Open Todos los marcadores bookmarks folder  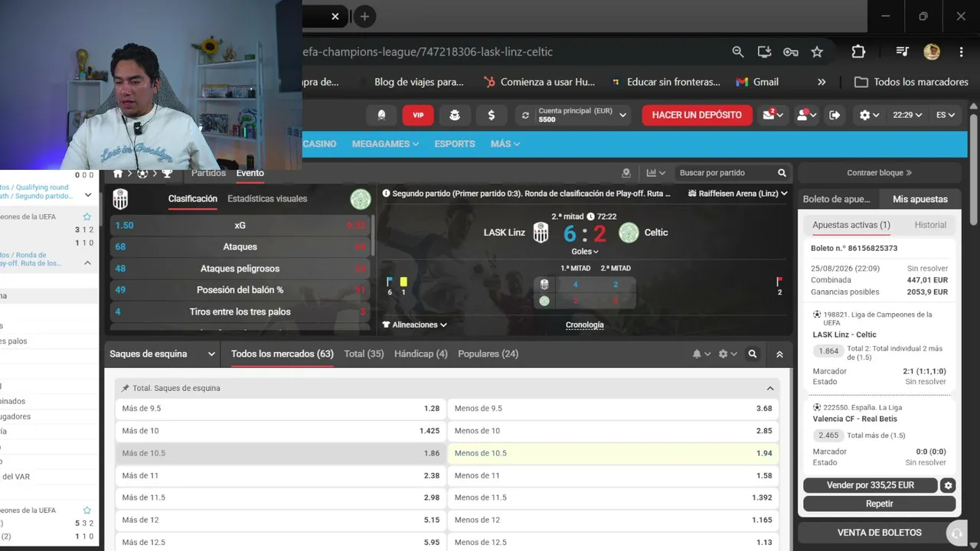pos(911,82)
